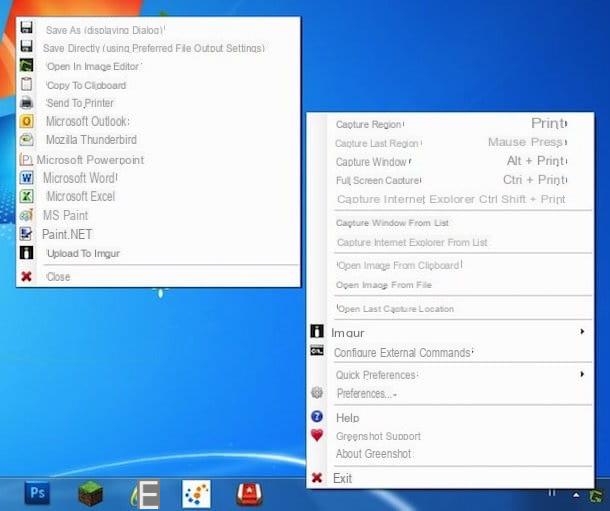The height and width of the screenshot is (511, 610).
Task: Send capture to Microsoft Word entry
Action: 80,178
